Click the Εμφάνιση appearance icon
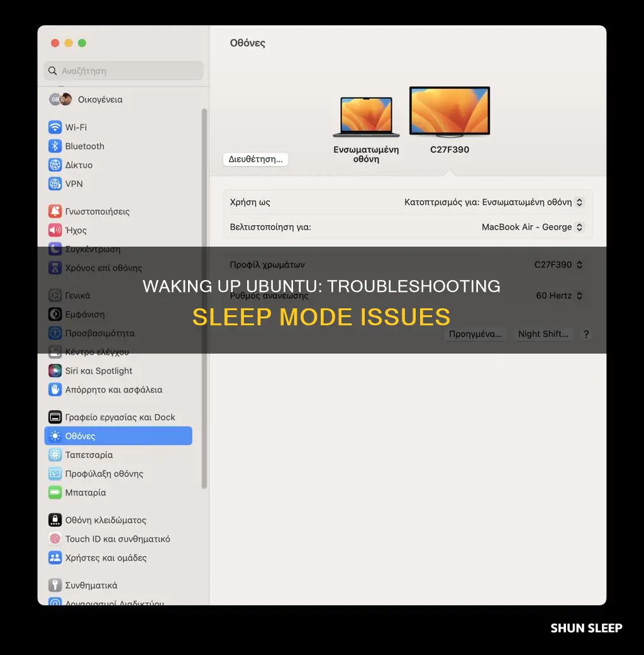The image size is (644, 655). point(55,314)
